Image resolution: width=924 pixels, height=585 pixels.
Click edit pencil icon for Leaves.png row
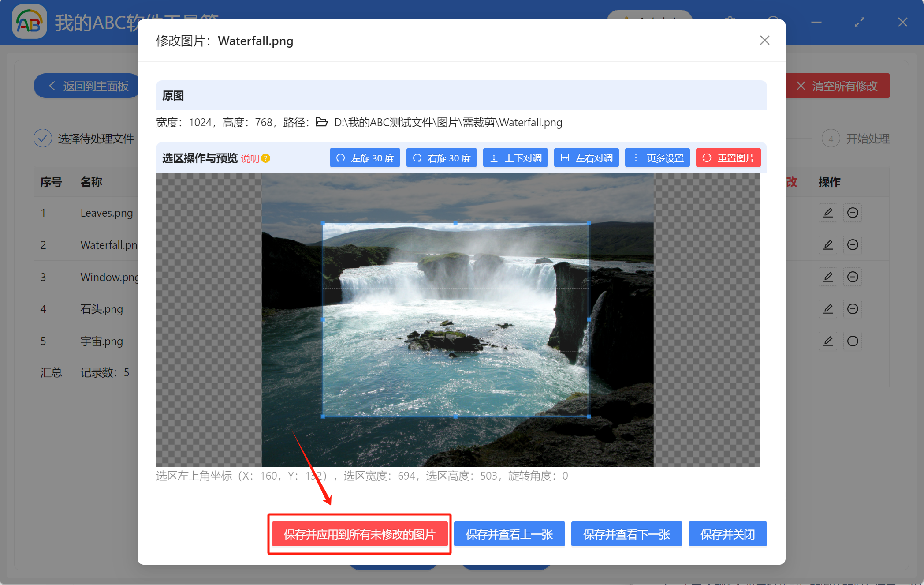(x=828, y=213)
